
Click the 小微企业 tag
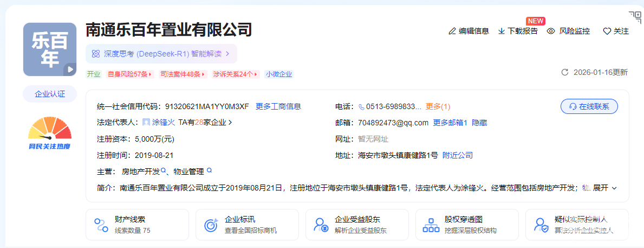point(279,74)
